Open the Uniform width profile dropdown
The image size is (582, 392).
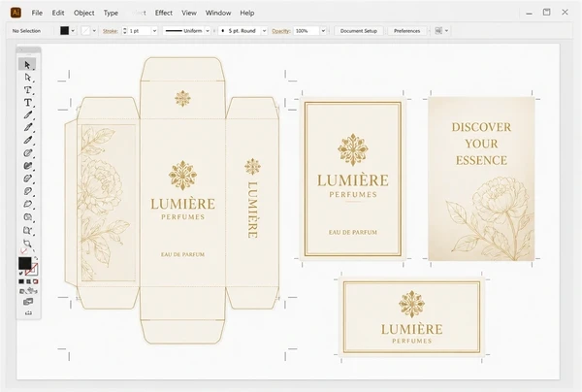[x=208, y=31]
